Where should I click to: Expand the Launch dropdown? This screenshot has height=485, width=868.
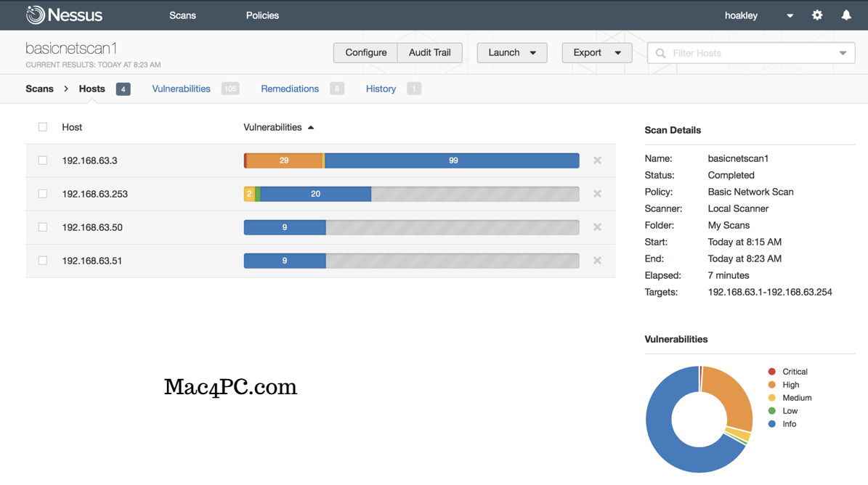point(532,53)
